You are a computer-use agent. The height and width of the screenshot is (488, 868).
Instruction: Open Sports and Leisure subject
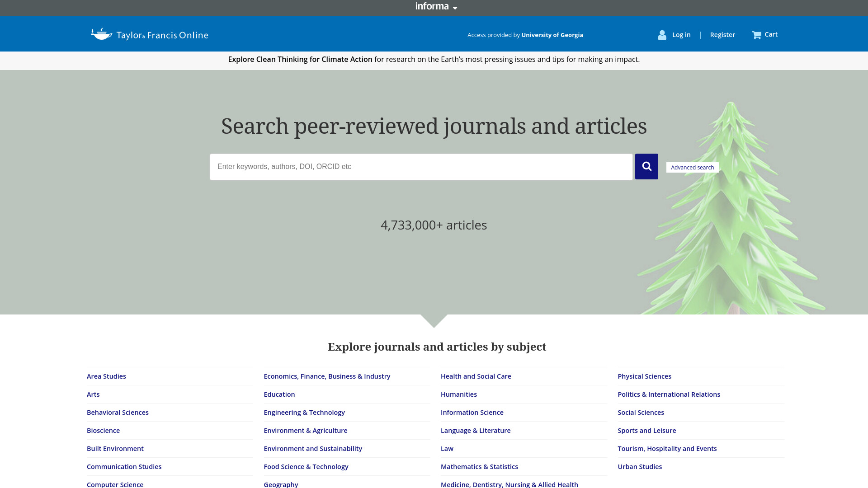(x=647, y=431)
